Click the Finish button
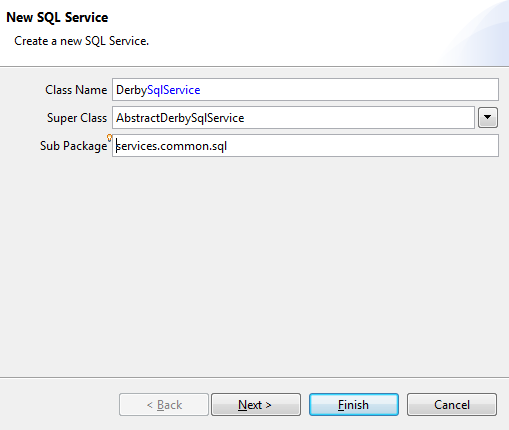509x430 pixels. [354, 405]
